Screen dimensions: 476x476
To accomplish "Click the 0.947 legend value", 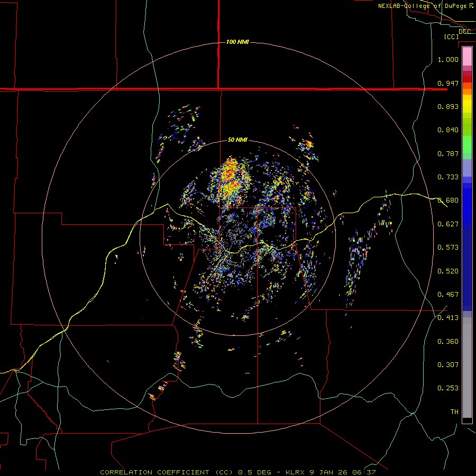I will tap(448, 83).
